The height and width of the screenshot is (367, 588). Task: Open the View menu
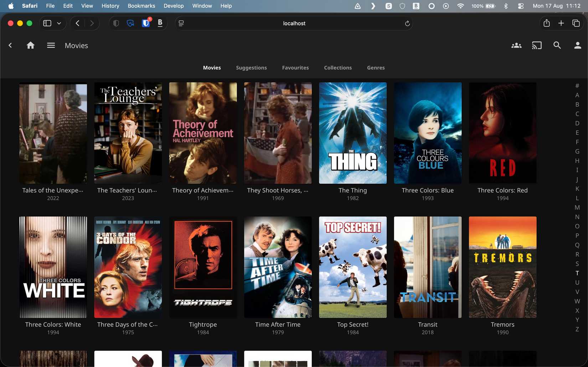pyautogui.click(x=87, y=6)
